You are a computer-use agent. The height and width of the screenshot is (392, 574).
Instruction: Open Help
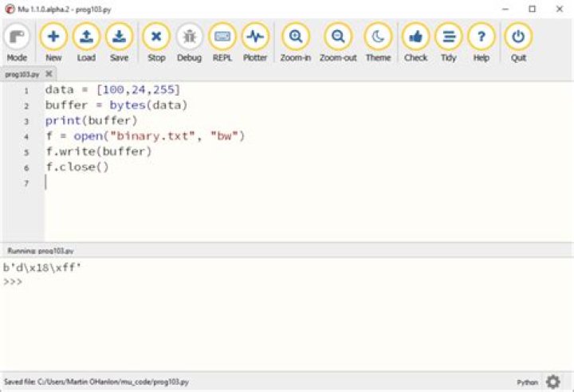click(482, 42)
